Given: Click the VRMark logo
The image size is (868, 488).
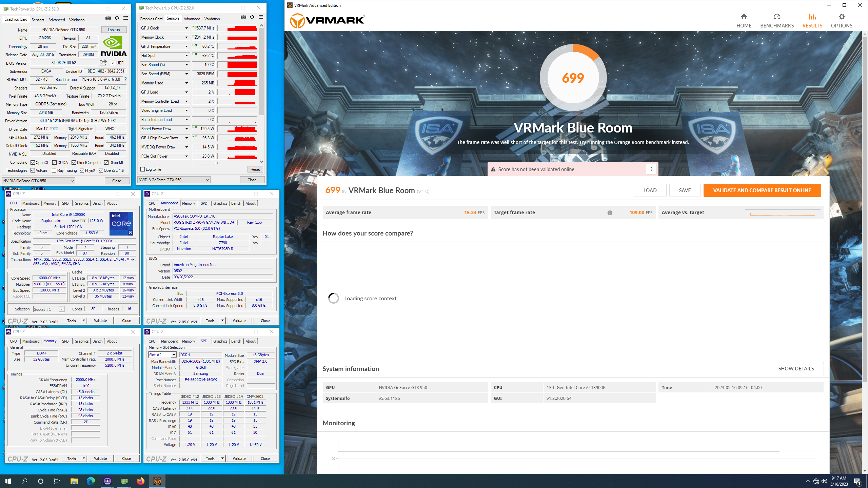Looking at the screenshot, I should coord(328,20).
